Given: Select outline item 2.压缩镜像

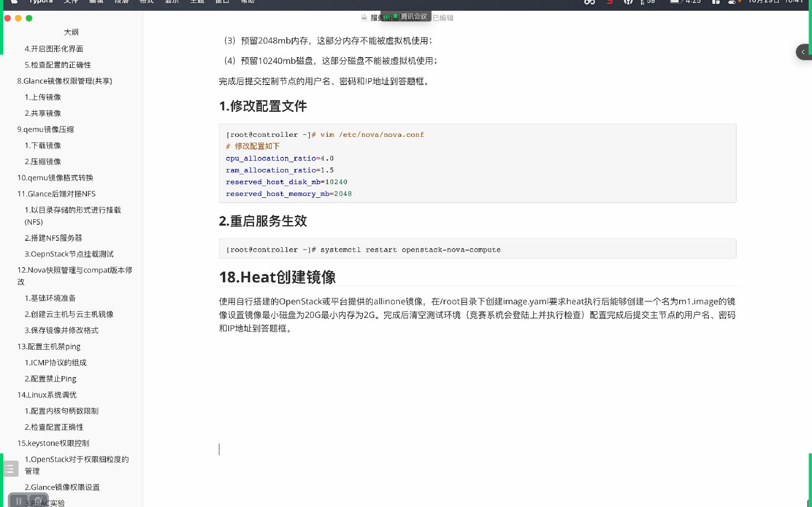Looking at the screenshot, I should [x=43, y=162].
